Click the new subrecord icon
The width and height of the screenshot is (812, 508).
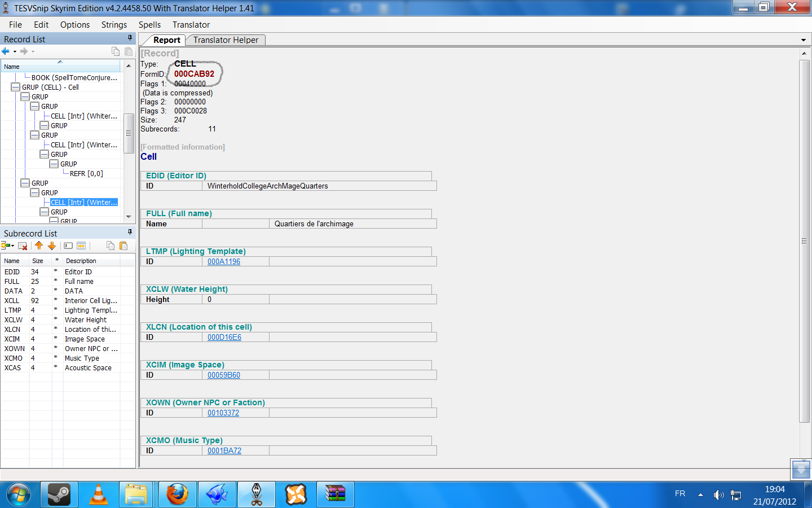tap(7, 246)
